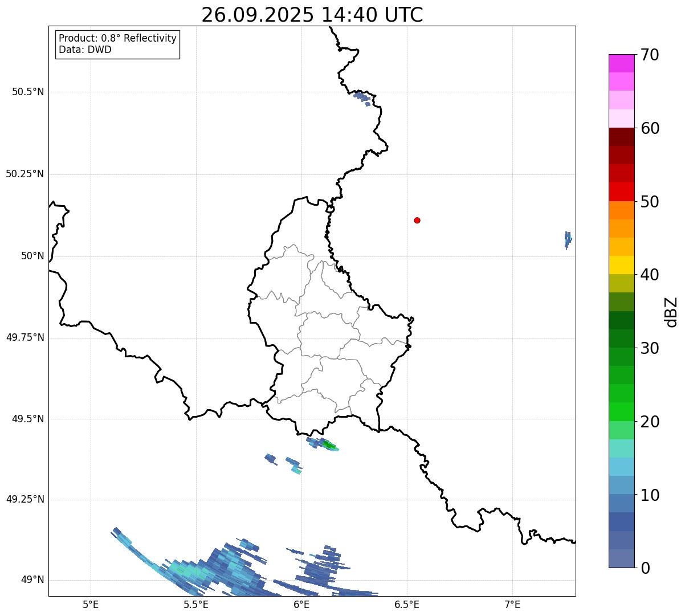This screenshot has width=685, height=616.
Task: Click the 6°E longitude label
Action: coord(301,604)
